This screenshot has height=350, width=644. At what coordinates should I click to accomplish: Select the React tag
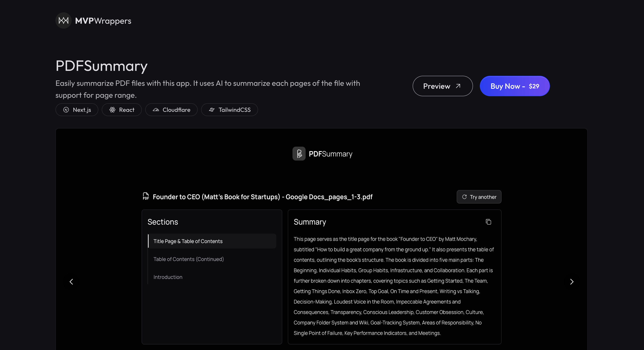click(122, 110)
